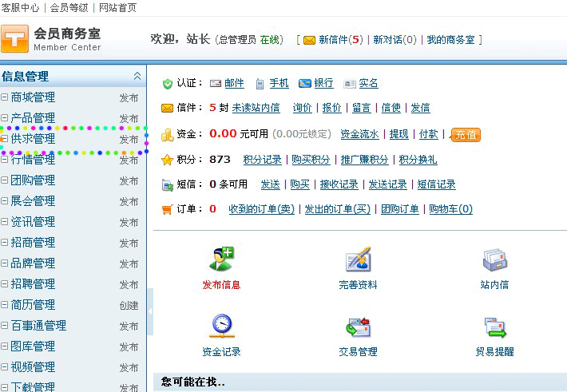The image size is (567, 392).
Task: Open 发布信息 via its user-plus icon
Action: point(221,259)
